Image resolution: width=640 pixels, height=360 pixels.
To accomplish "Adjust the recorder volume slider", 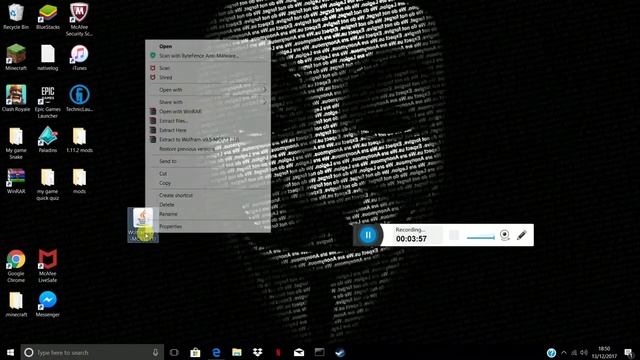I will coord(480,237).
